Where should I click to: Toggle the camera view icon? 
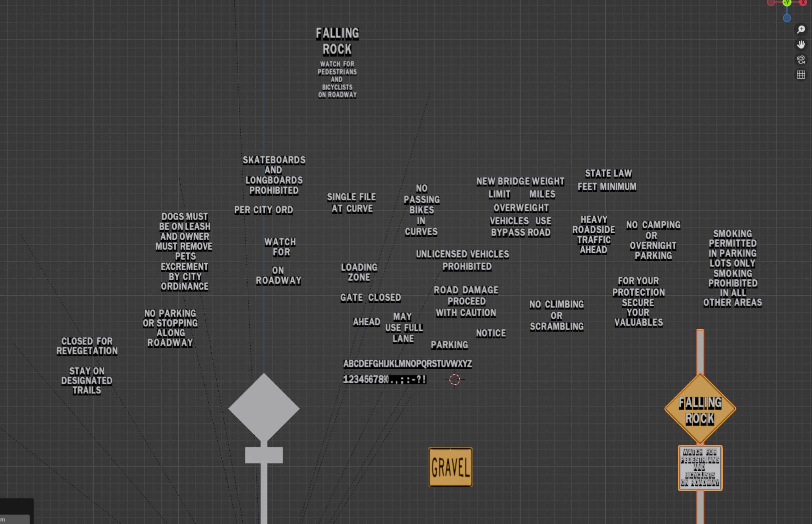[801, 60]
